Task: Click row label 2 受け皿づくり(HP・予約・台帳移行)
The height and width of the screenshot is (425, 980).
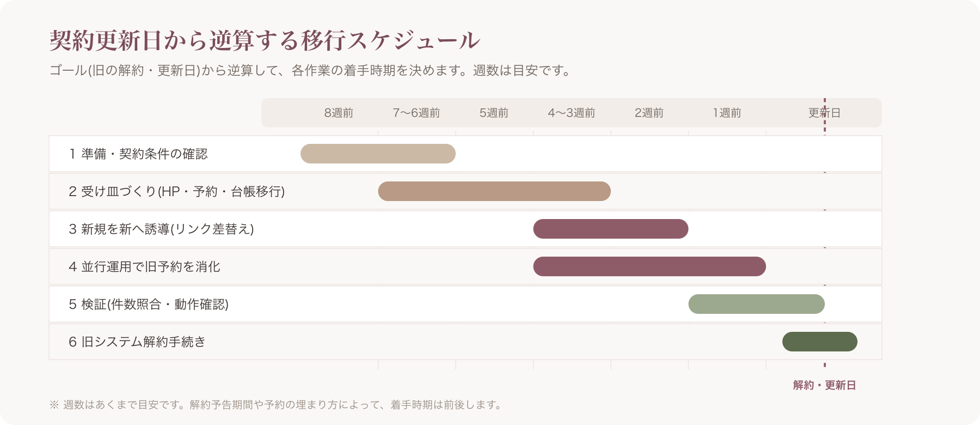Action: click(177, 192)
